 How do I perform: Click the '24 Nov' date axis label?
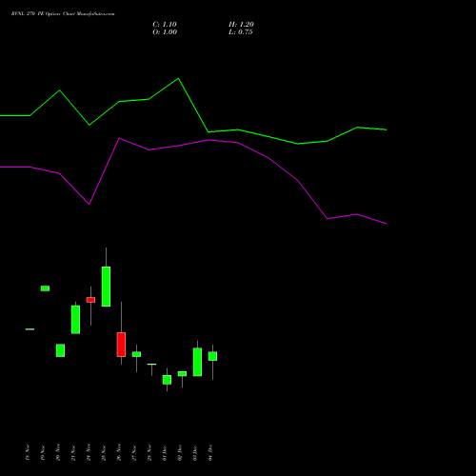click(89, 452)
